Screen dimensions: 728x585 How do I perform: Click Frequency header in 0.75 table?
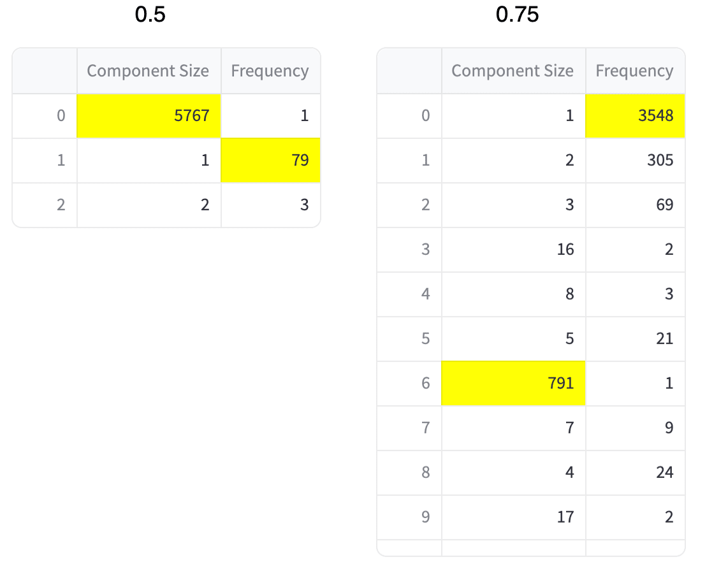(635, 71)
